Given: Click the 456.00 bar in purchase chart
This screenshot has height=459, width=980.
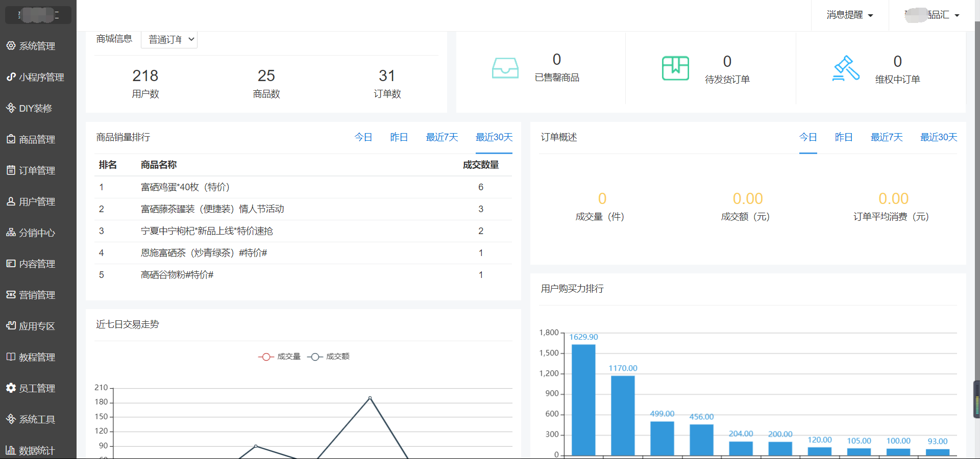Looking at the screenshot, I should pos(701,440).
